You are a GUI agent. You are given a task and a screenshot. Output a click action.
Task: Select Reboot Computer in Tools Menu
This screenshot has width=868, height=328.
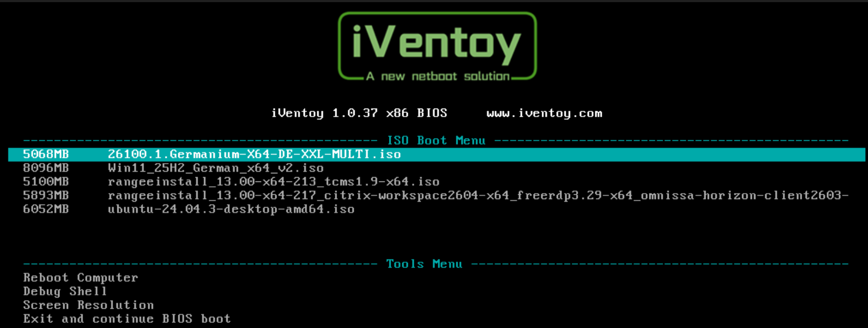pyautogui.click(x=80, y=278)
